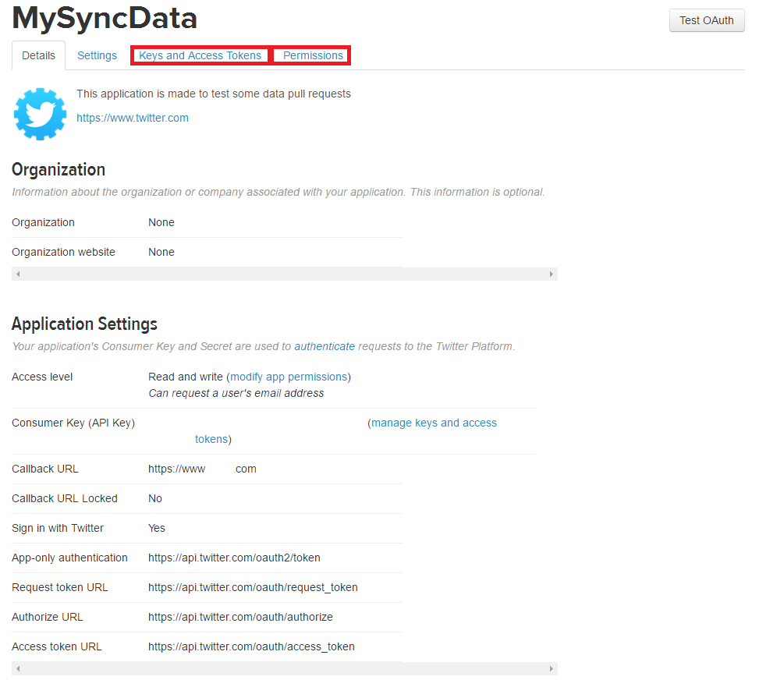Click the Organization website label
784x687 pixels.
coord(63,252)
